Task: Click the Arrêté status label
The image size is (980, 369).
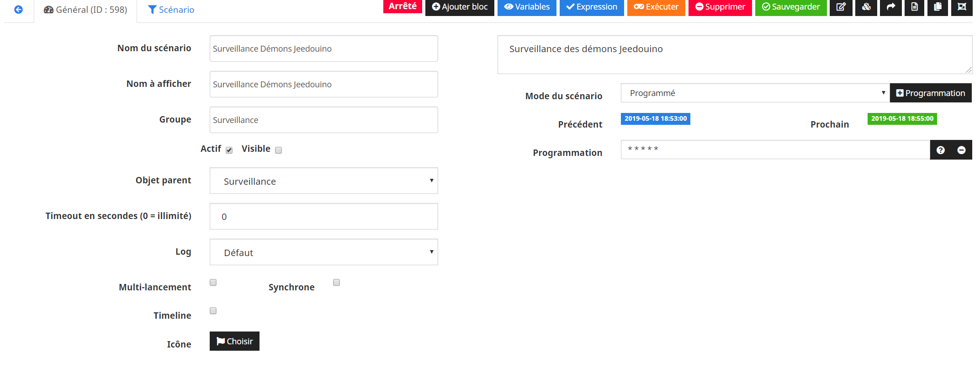Action: click(x=403, y=6)
